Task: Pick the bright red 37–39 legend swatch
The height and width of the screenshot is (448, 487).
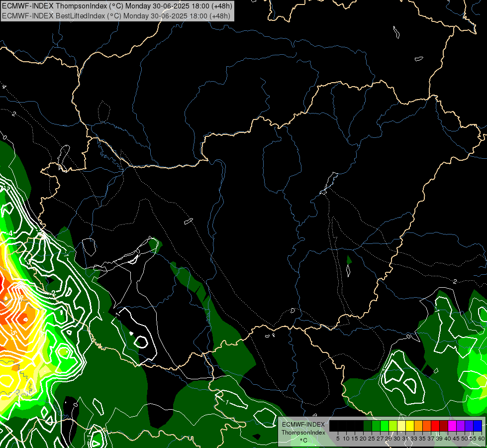Action: [x=435, y=426]
